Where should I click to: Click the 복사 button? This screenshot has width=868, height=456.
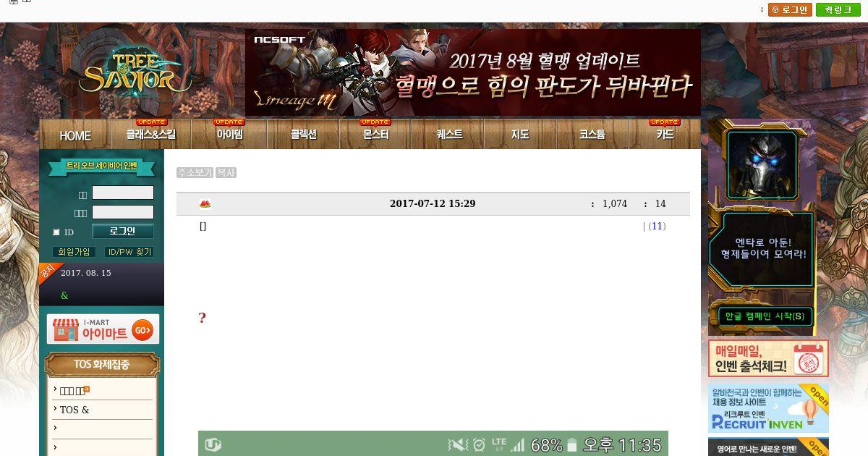pos(226,173)
